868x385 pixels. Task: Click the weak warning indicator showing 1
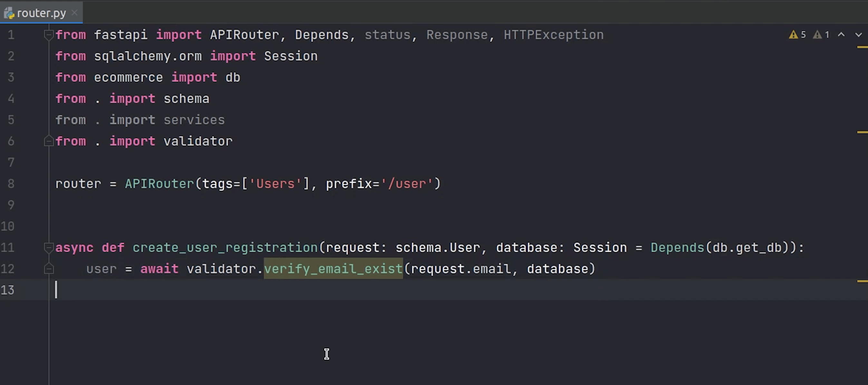(x=821, y=35)
